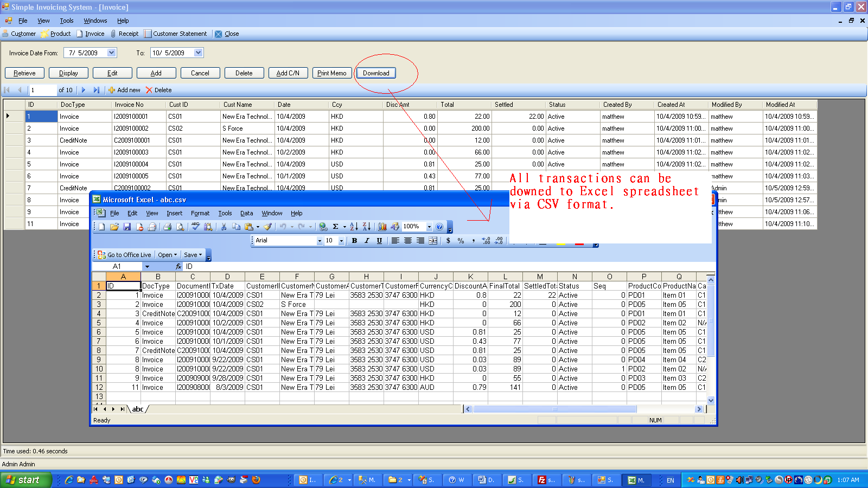Click the Copy icon in Excel toolbar
The image size is (868, 488).
coord(236,227)
